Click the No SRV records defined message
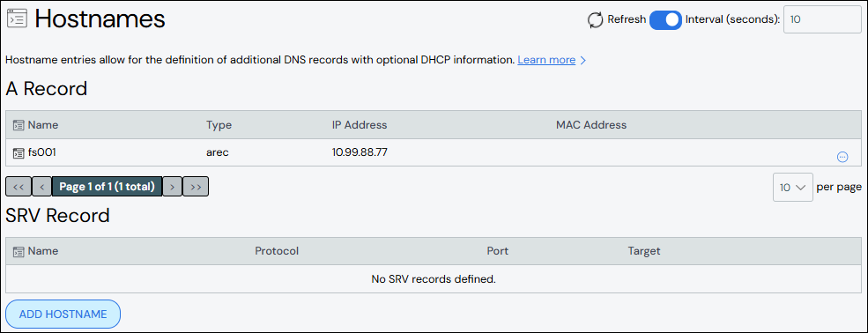The image size is (868, 333). (434, 279)
